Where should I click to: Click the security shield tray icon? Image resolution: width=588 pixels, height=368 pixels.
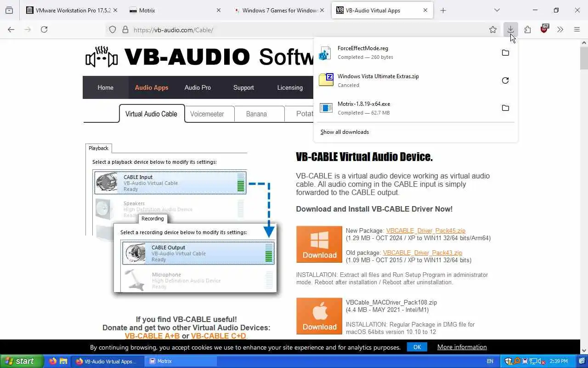tap(509, 361)
